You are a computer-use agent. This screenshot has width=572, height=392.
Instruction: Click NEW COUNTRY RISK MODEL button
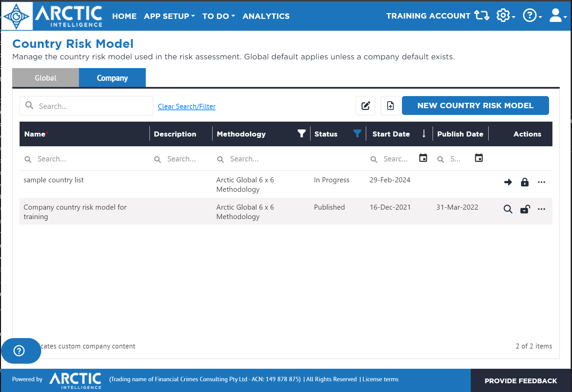(x=475, y=105)
